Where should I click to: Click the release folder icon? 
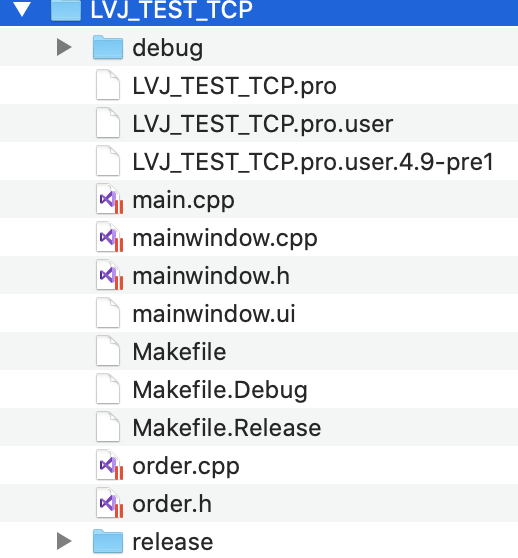point(108,541)
